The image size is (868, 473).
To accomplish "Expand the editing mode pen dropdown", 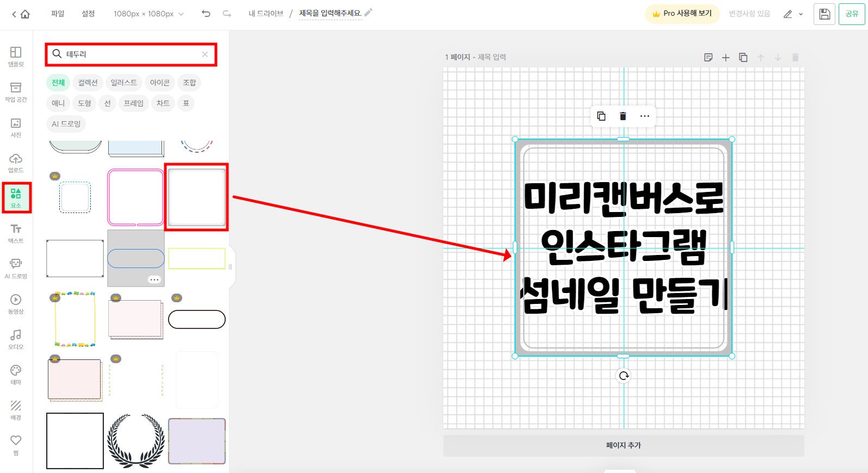I will 793,14.
